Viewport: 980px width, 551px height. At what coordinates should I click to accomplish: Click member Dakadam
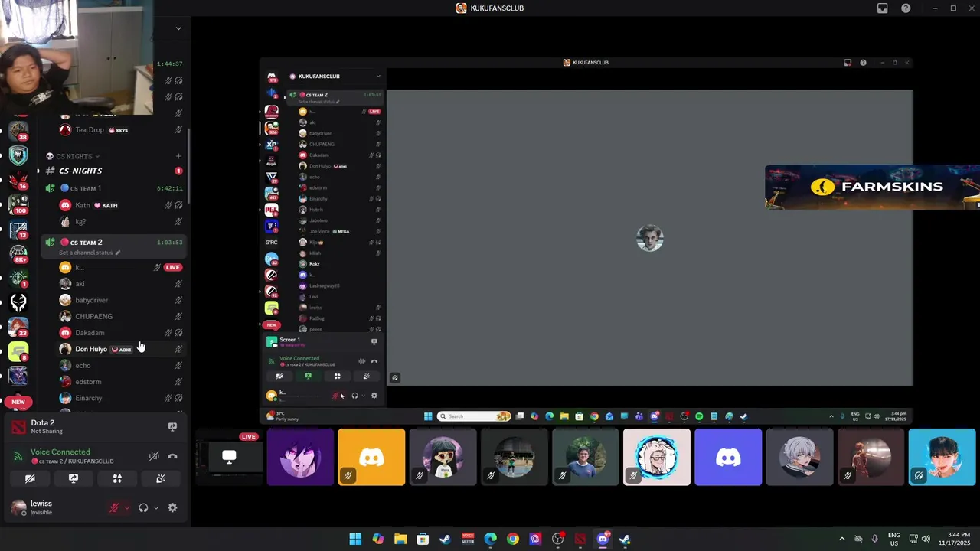coord(121,333)
